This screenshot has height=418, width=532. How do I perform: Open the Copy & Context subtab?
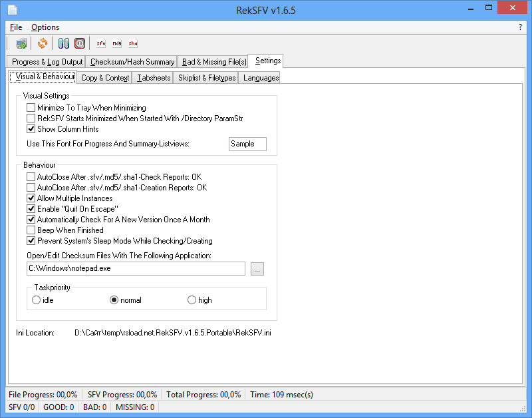coord(105,78)
